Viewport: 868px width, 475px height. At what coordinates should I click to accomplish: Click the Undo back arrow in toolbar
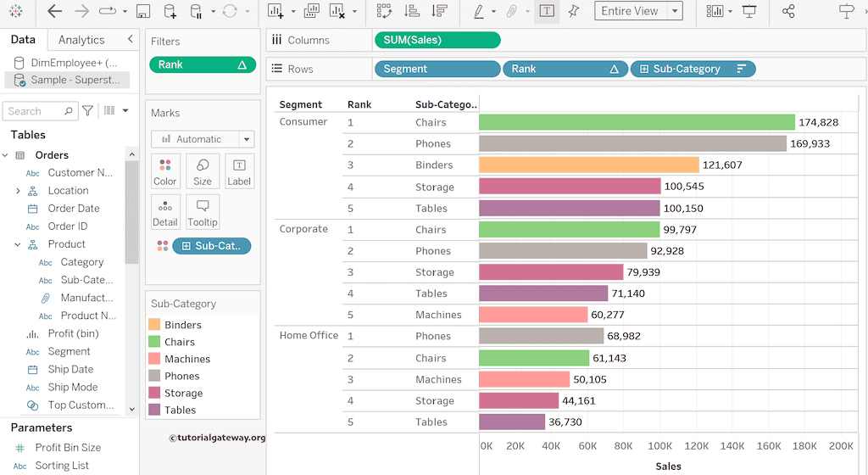click(x=55, y=11)
